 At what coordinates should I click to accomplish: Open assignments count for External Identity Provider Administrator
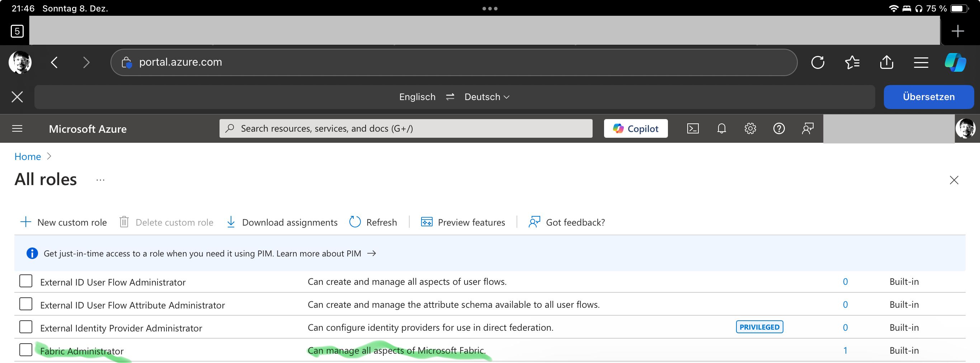(845, 327)
